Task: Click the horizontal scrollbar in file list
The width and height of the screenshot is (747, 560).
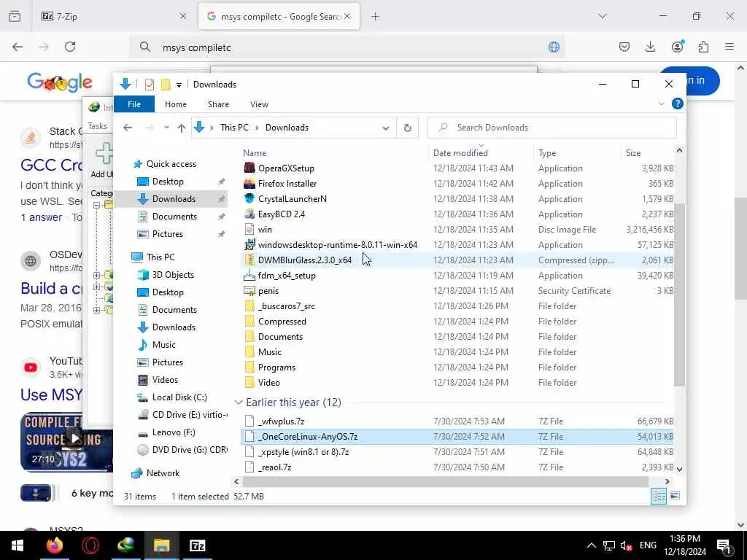Action: click(446, 481)
